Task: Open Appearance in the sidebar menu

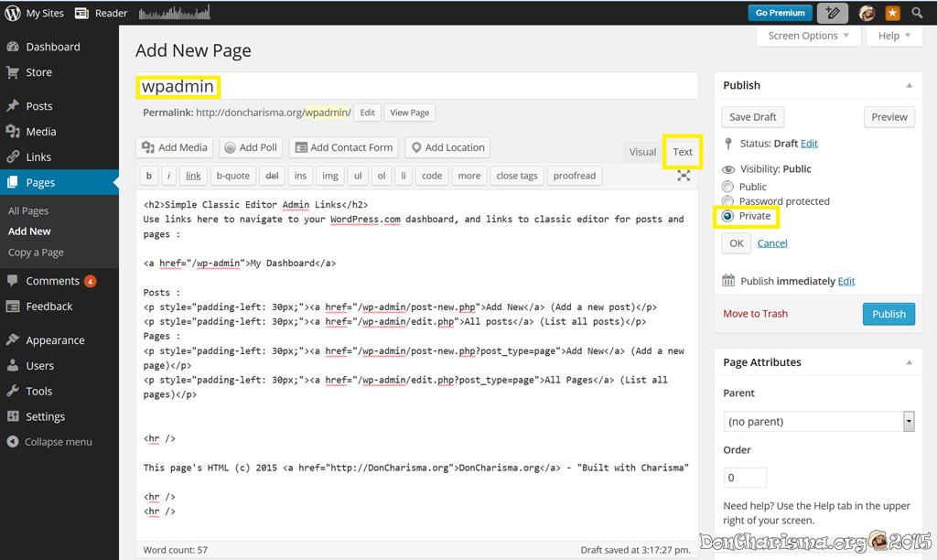Action: pos(55,340)
